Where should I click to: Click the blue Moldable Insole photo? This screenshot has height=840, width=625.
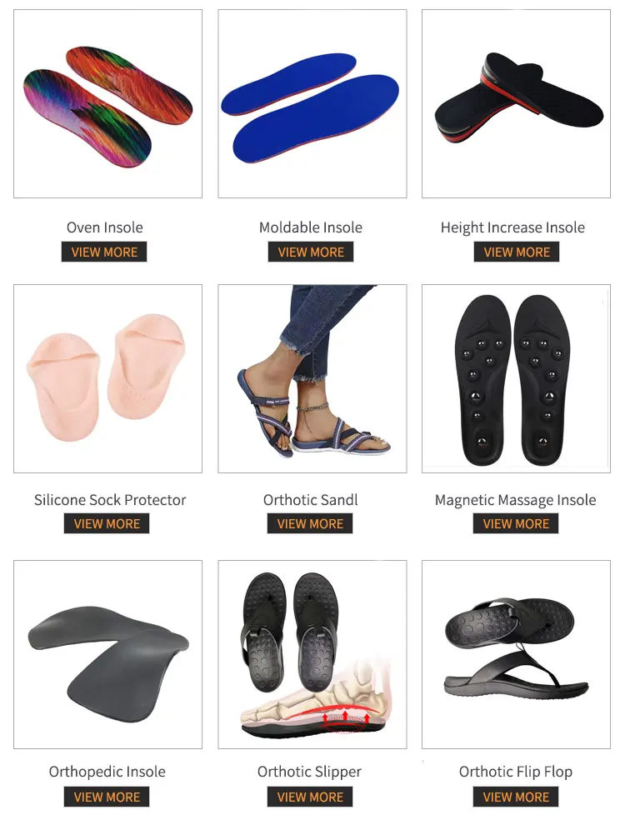coord(312,104)
